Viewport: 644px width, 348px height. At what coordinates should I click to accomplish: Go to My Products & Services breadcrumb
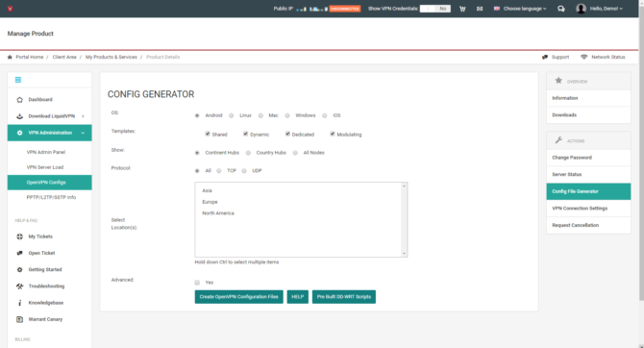click(x=111, y=57)
